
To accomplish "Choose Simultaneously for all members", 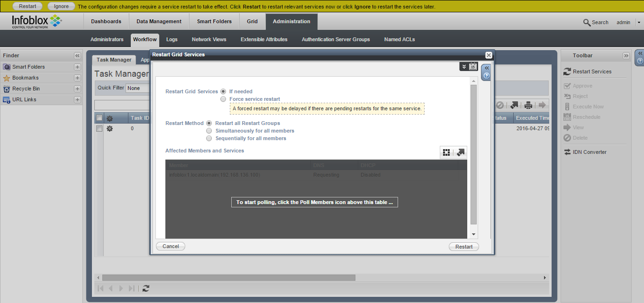I will point(209,131).
